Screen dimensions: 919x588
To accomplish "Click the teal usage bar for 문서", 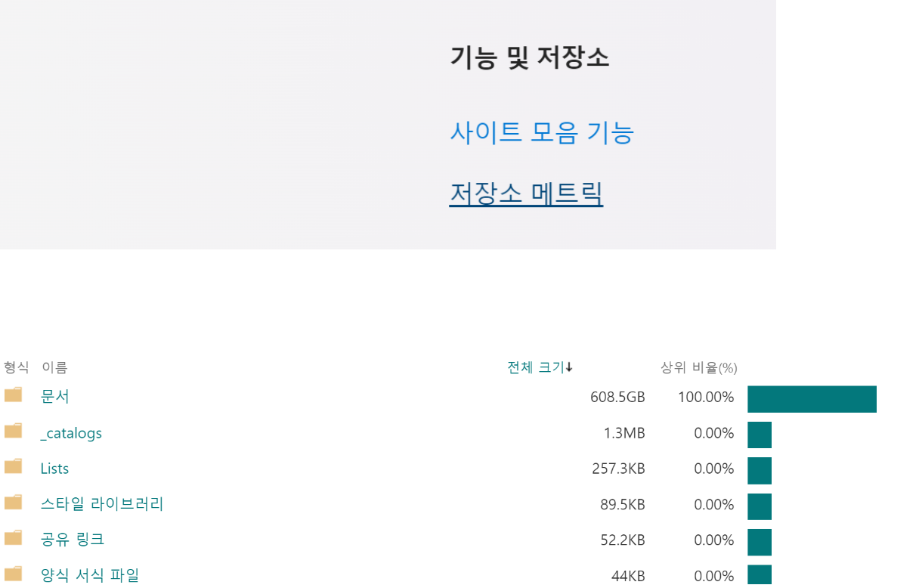I will tap(812, 398).
